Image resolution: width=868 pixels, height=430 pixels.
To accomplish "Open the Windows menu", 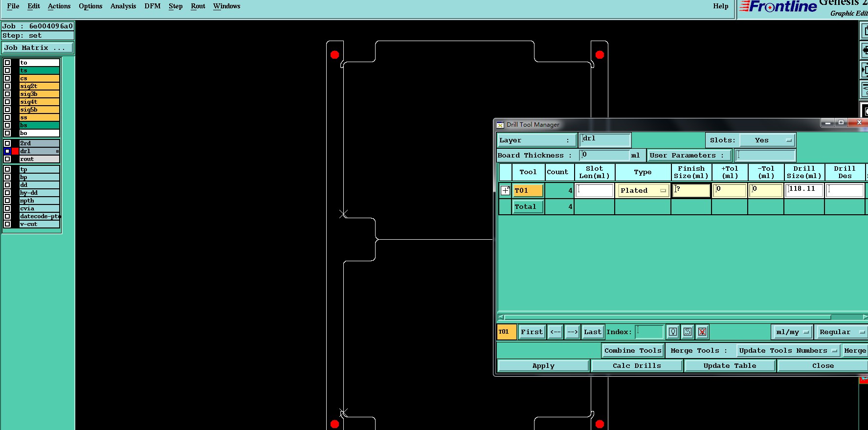I will coord(226,6).
